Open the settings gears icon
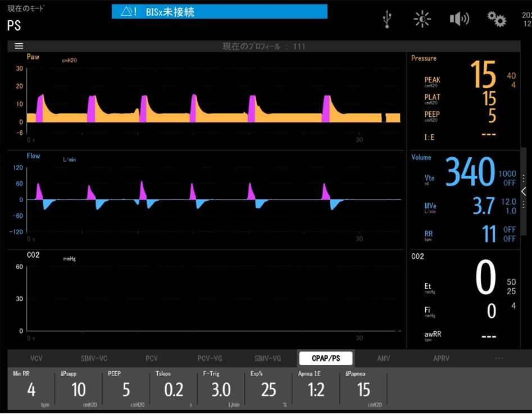Screen dimensions: 532x415 pos(497,19)
